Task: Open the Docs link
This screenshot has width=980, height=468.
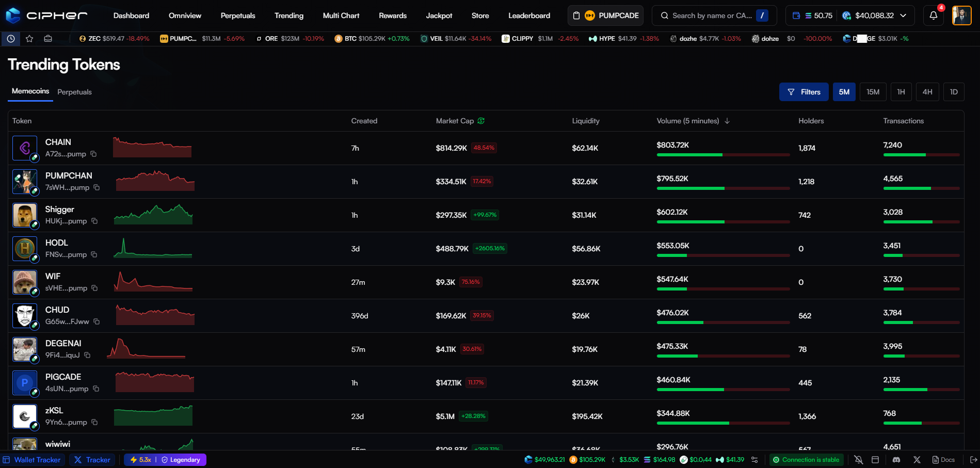Action: pyautogui.click(x=943, y=460)
